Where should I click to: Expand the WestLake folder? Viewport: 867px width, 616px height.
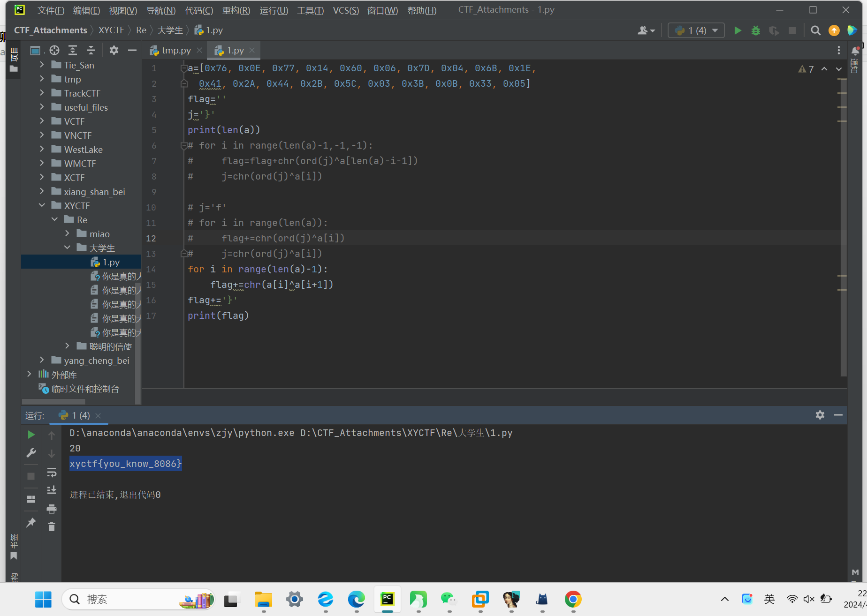point(42,149)
